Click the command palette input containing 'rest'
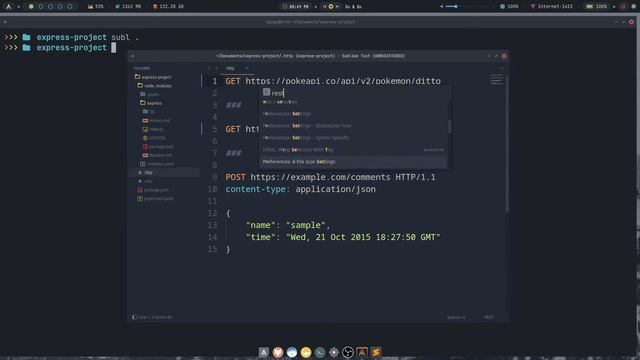The width and height of the screenshot is (640, 360). pos(354,93)
